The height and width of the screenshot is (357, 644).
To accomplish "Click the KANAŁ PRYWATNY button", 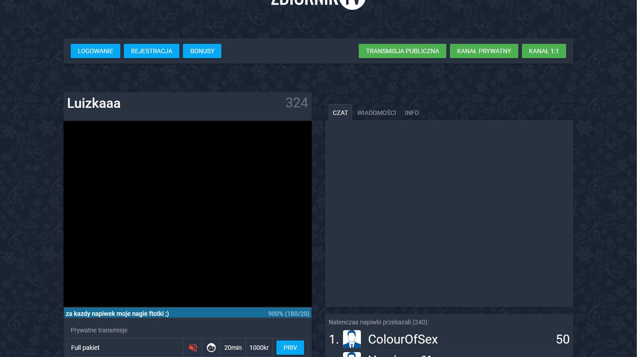I will [x=484, y=51].
